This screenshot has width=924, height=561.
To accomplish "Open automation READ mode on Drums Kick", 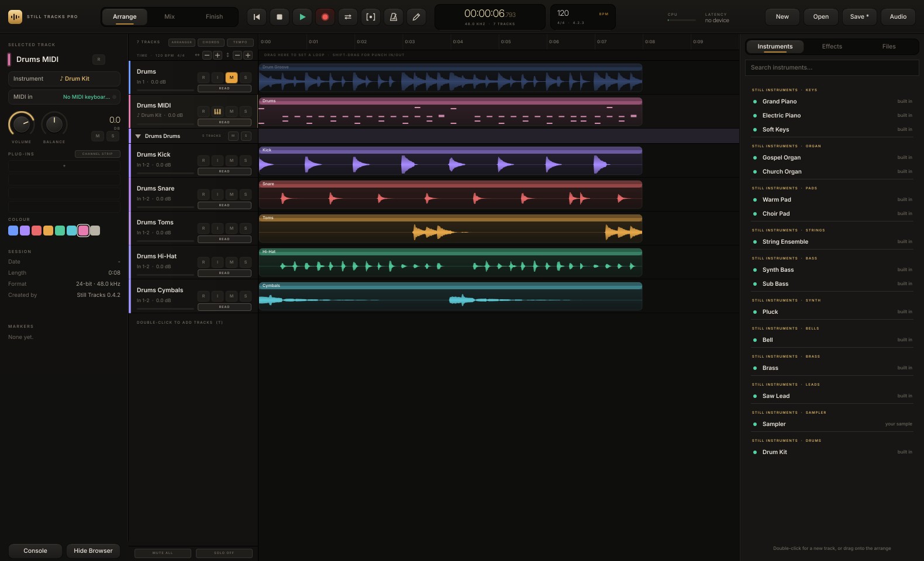I will [x=225, y=171].
